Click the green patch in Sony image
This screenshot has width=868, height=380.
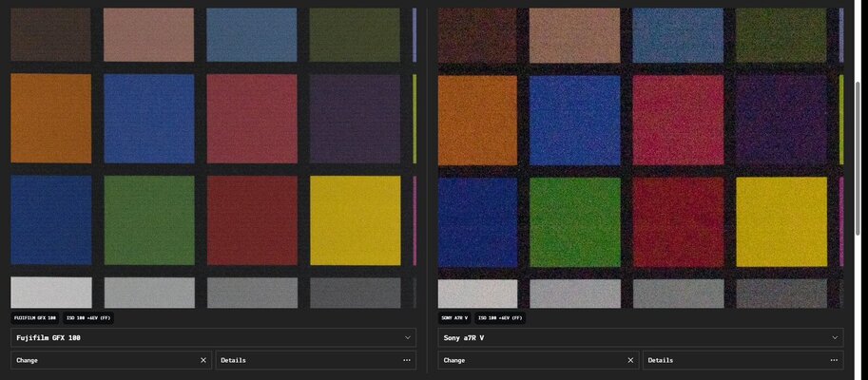point(574,221)
